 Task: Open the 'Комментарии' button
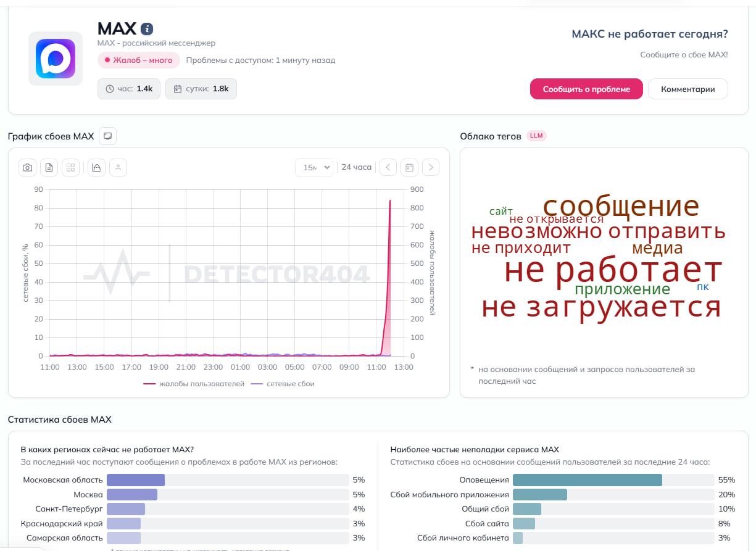click(687, 89)
